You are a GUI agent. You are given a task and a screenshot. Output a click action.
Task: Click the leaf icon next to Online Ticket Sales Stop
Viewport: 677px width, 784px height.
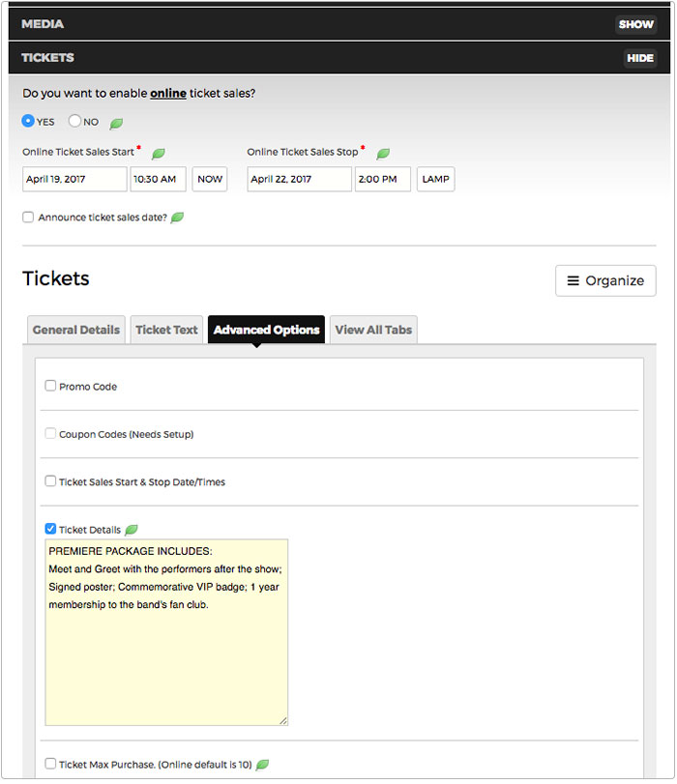point(382,153)
